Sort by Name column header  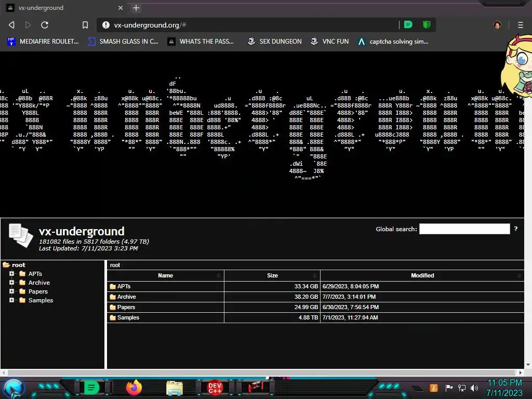coord(166,275)
